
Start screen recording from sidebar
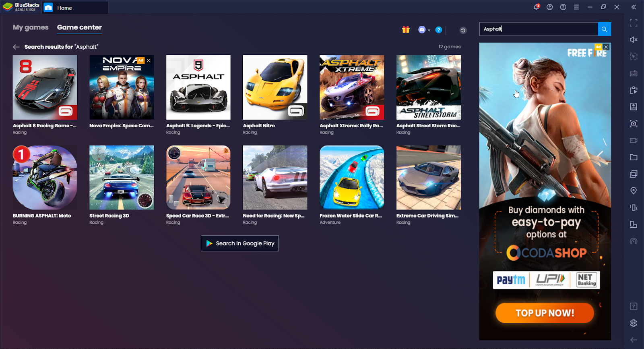(x=634, y=140)
